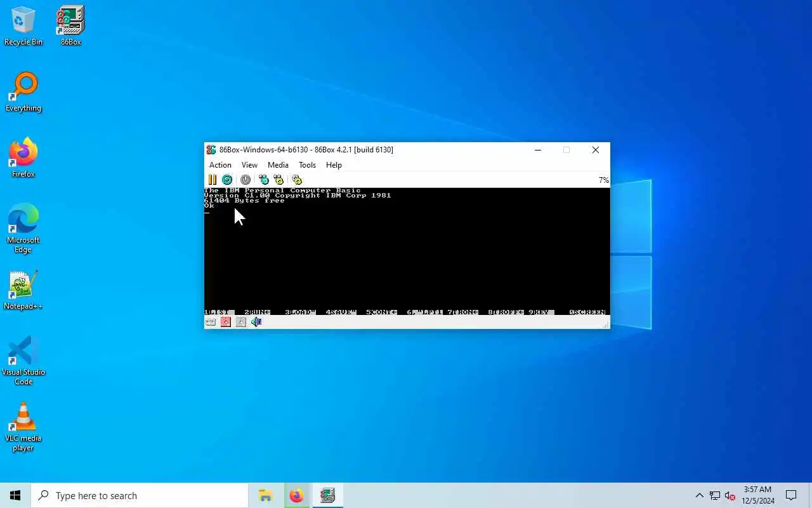
Task: Open the notification center icon
Action: tap(791, 495)
